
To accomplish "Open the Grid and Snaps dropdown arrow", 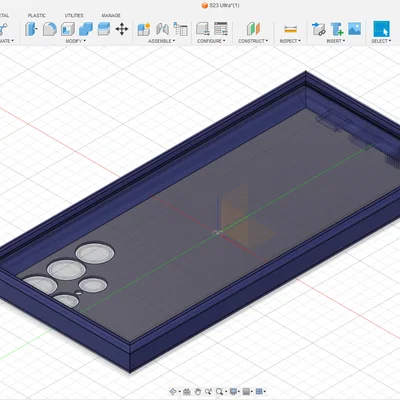I will [265, 392].
